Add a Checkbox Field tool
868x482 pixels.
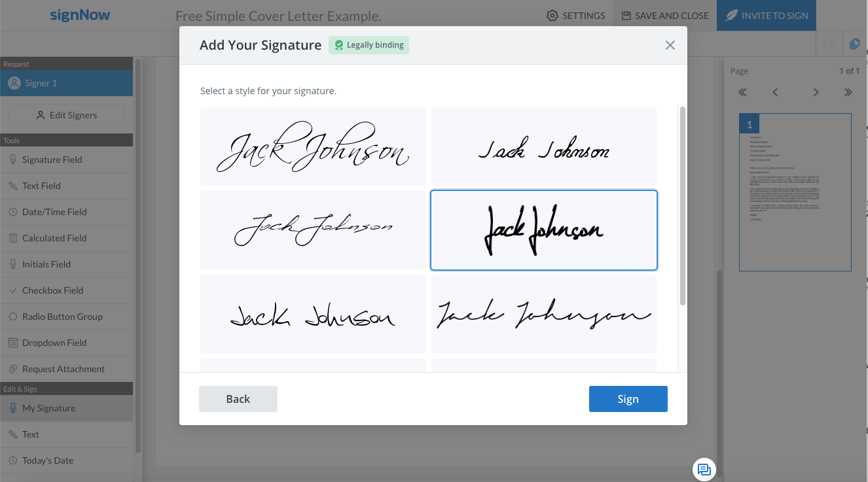tap(66, 290)
